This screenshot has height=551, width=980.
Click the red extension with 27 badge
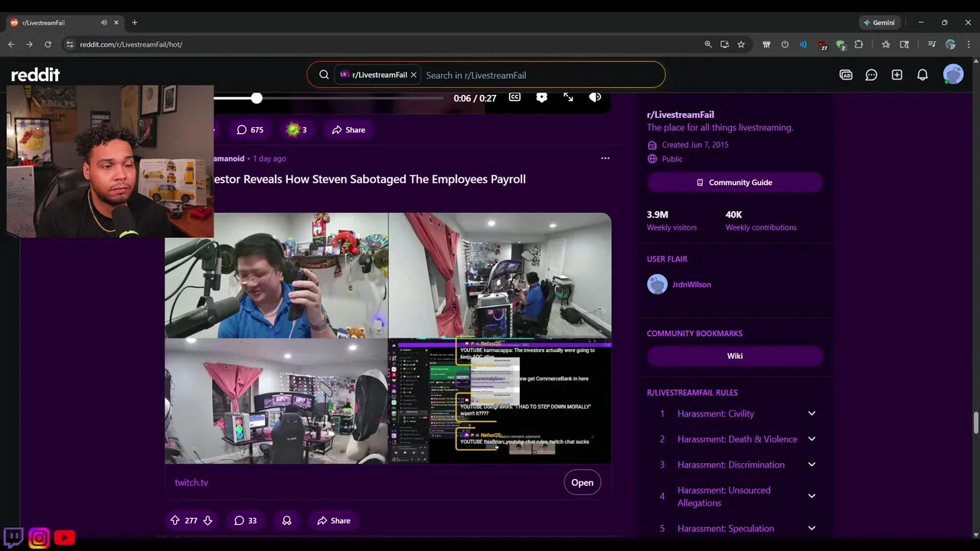pyautogui.click(x=822, y=45)
